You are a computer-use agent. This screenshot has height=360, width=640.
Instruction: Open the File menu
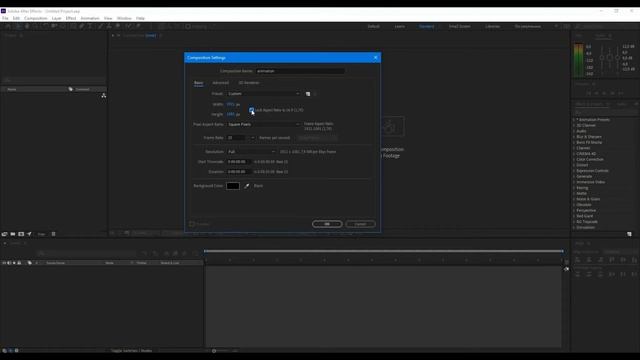[5, 18]
